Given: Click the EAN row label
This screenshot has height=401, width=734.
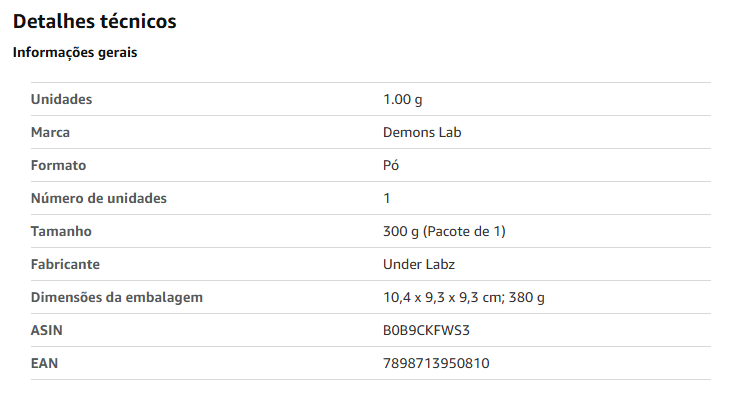Looking at the screenshot, I should [44, 363].
